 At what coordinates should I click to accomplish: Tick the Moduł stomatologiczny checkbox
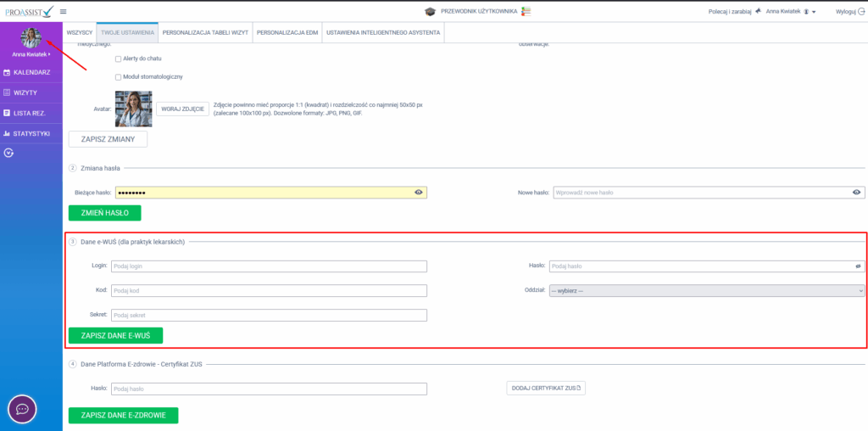118,77
